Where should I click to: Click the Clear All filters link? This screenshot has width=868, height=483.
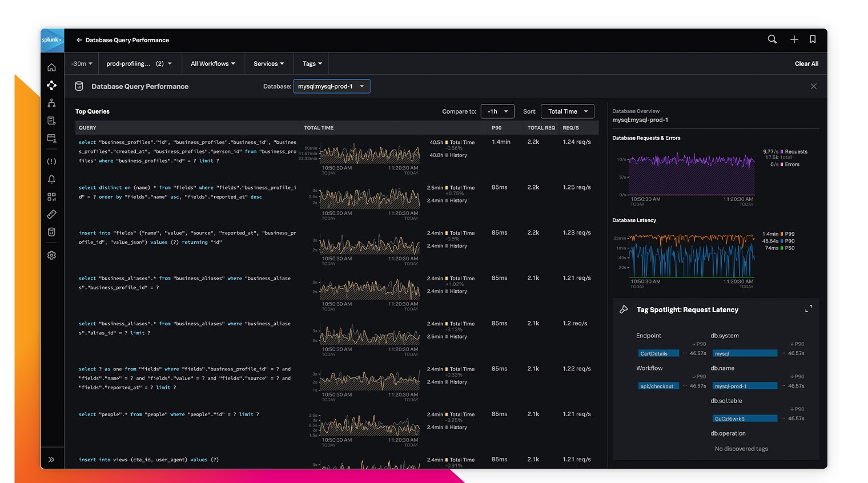point(806,63)
